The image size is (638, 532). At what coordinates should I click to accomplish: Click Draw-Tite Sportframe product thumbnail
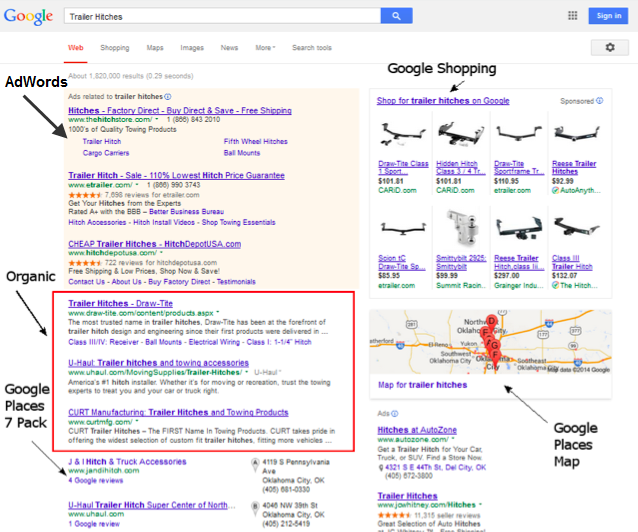(519, 133)
